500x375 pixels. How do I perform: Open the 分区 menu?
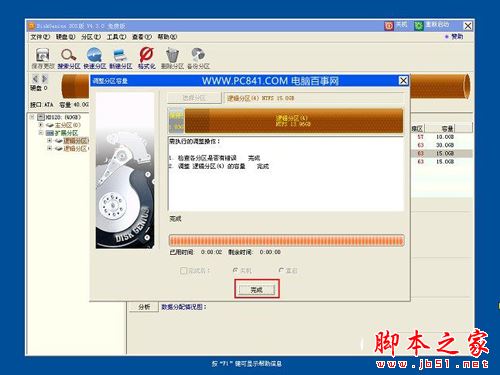pyautogui.click(x=91, y=37)
